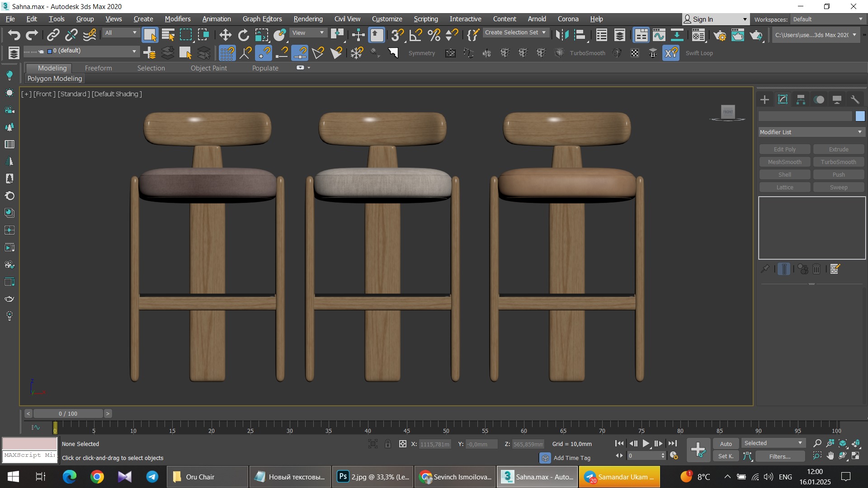Click the Set K. key button
Screen dimensions: 868x488
pos(726,456)
